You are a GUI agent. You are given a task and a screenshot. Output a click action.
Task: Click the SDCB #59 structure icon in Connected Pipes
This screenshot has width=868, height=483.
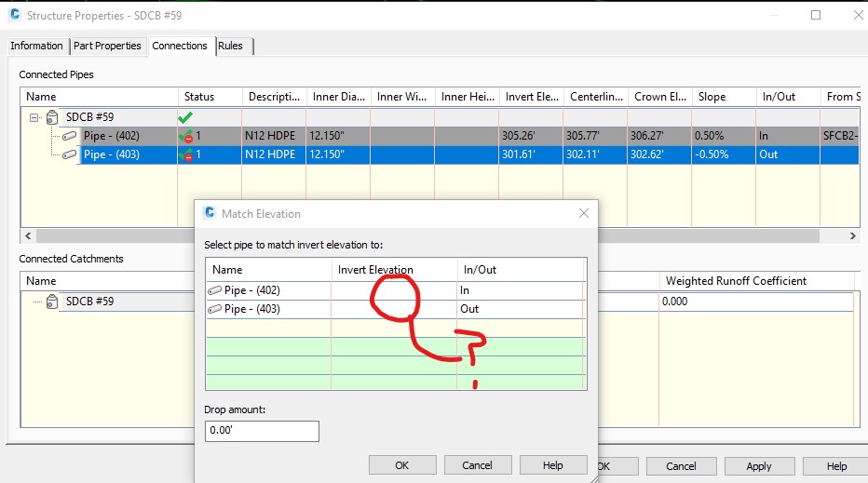52,117
